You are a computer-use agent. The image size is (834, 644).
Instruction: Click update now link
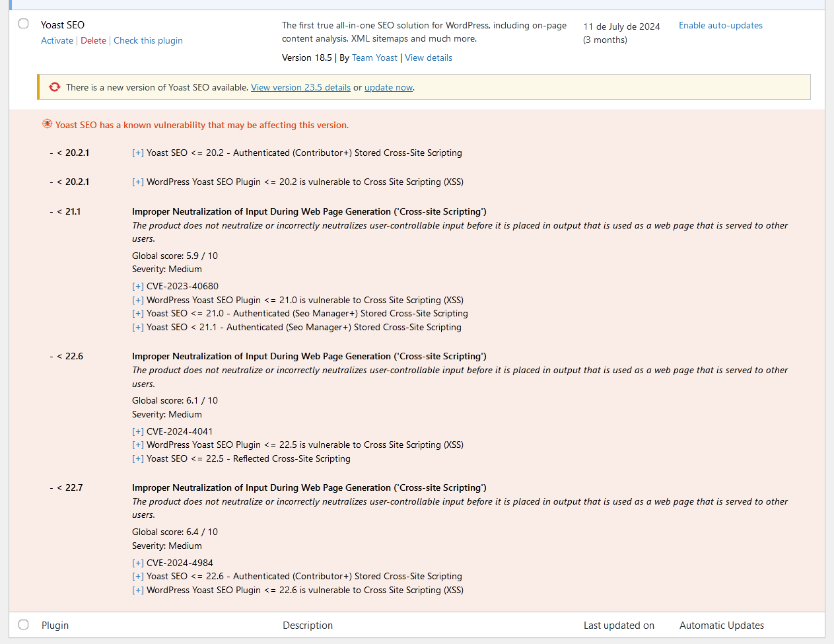tap(388, 87)
